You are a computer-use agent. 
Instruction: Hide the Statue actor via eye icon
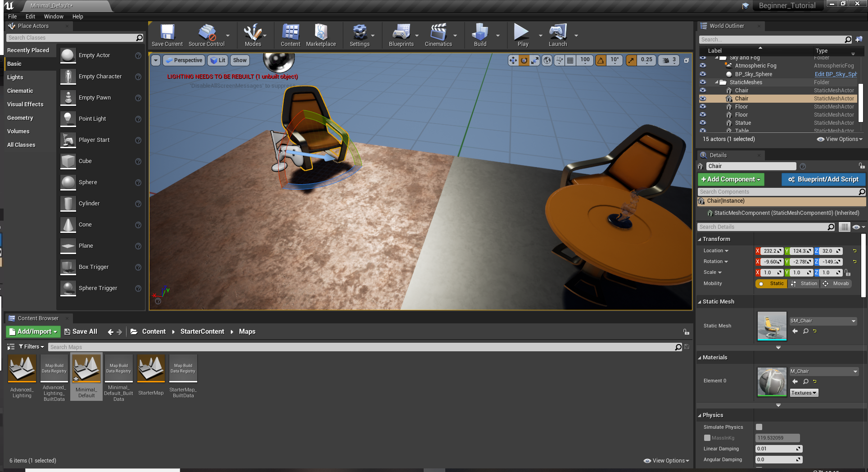(703, 123)
